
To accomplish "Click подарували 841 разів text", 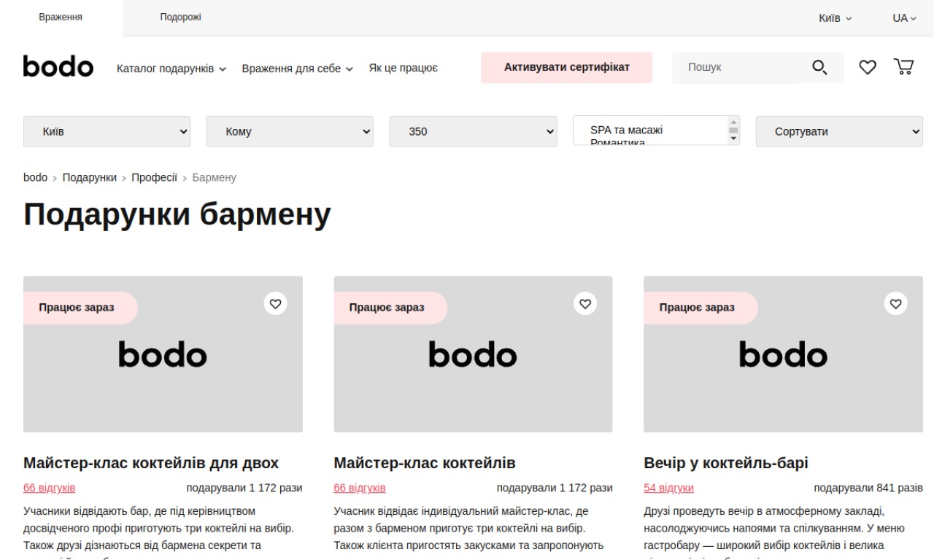I will coord(868,488).
